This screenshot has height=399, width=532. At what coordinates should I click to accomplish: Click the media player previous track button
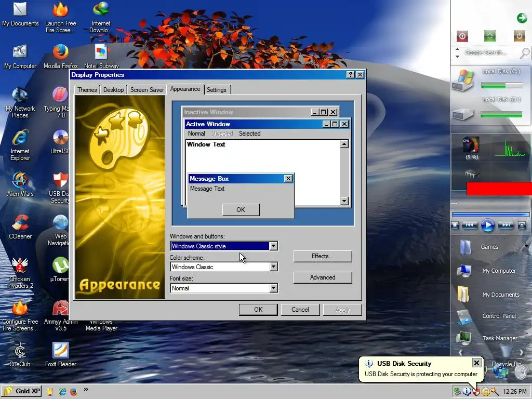pos(470,225)
